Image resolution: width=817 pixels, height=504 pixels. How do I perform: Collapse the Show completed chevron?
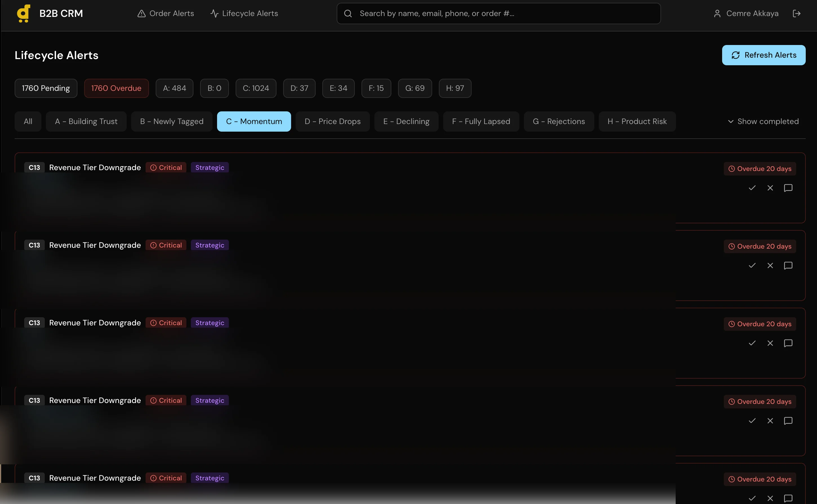[x=731, y=121]
